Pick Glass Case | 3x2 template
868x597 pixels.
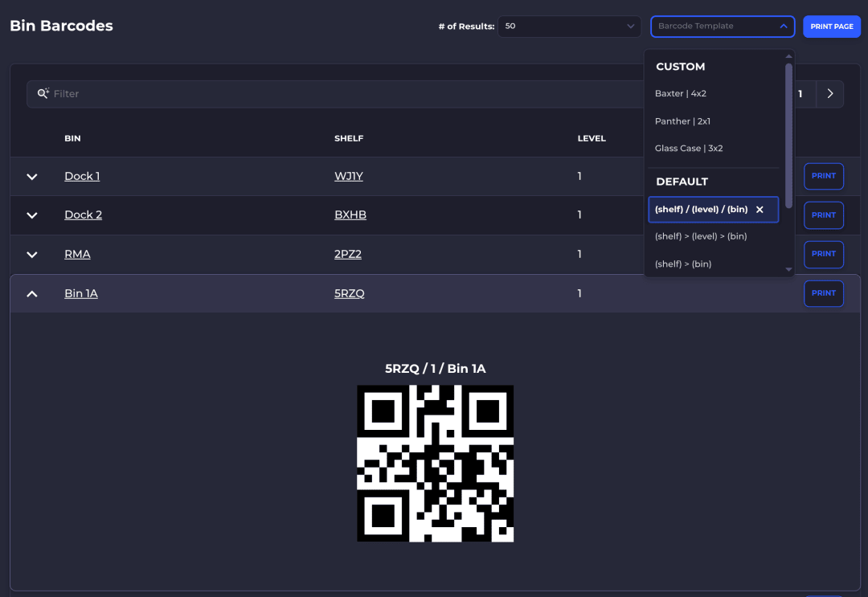pyautogui.click(x=689, y=149)
